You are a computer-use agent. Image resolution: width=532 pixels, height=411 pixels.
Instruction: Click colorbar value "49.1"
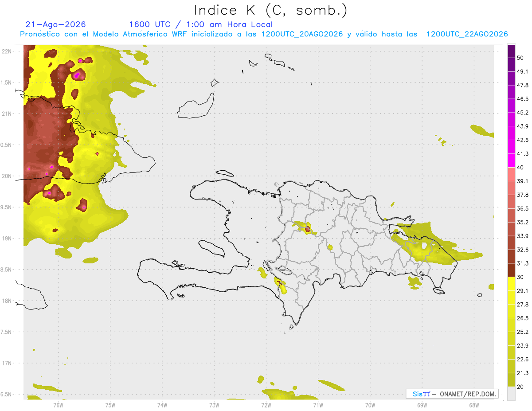coord(523,71)
